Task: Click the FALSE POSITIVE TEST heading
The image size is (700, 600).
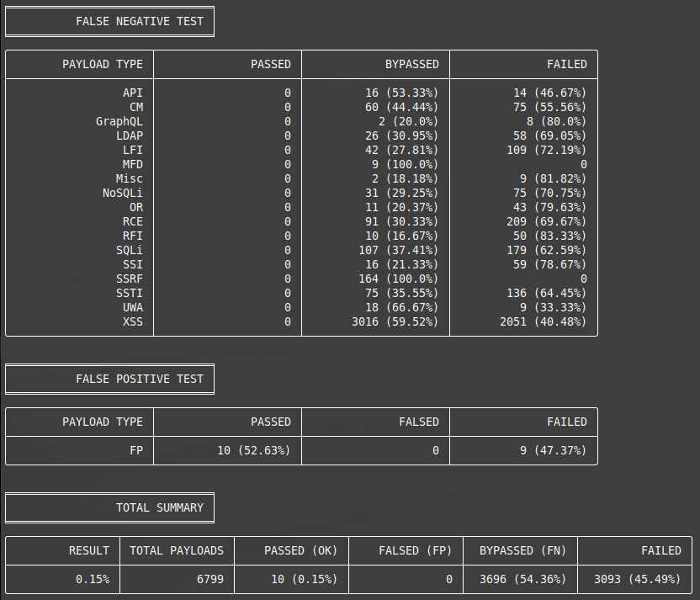Action: [140, 379]
